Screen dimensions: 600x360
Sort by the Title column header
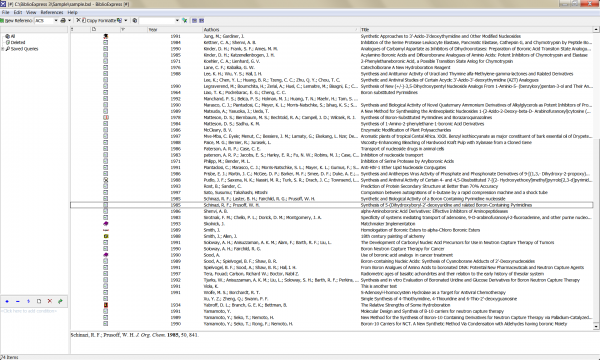tap(476, 29)
